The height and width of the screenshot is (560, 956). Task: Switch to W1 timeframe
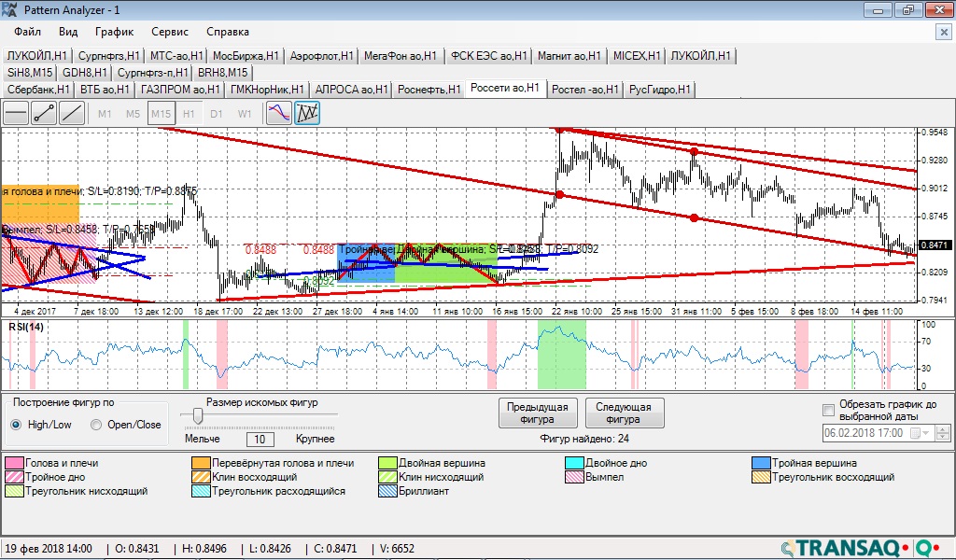pos(245,114)
